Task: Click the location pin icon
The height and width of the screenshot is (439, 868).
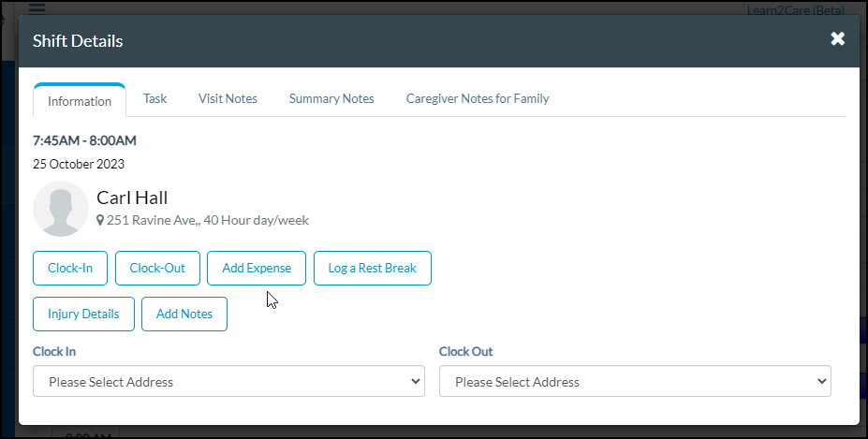Action: point(100,220)
